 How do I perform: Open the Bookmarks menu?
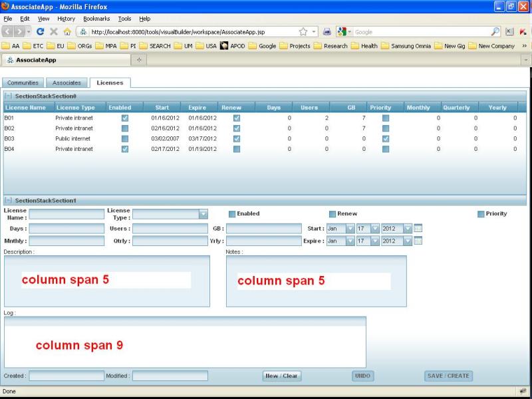click(96, 19)
